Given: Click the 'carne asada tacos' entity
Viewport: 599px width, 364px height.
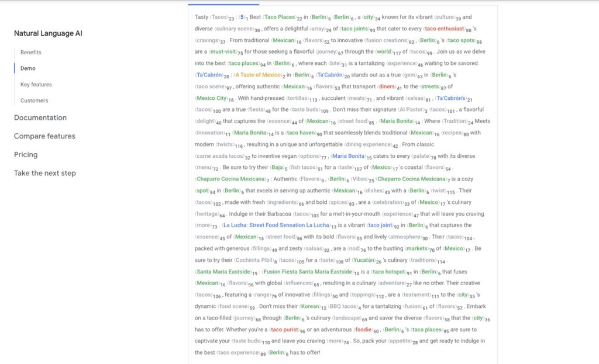Looking at the screenshot, I should [x=220, y=156].
